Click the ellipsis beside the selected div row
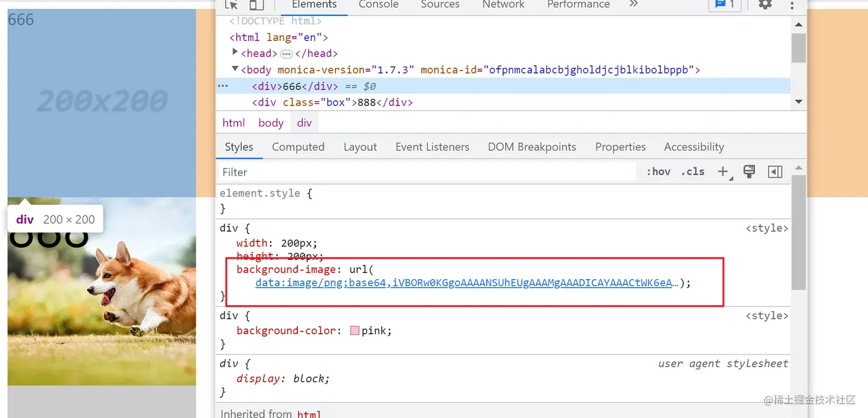 pos(223,86)
